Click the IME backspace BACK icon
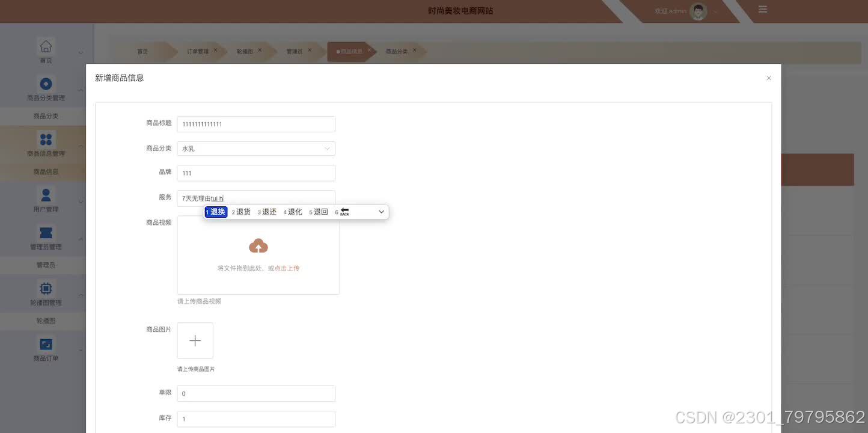868x433 pixels. tap(344, 212)
